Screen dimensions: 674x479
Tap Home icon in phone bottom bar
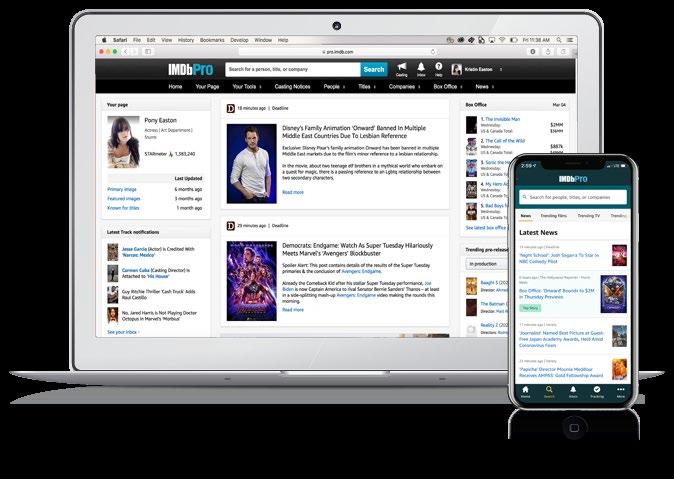coord(525,391)
